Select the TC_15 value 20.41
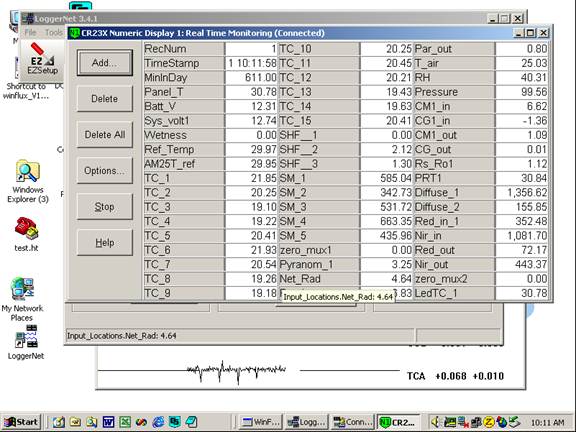576x432 pixels. click(387, 120)
